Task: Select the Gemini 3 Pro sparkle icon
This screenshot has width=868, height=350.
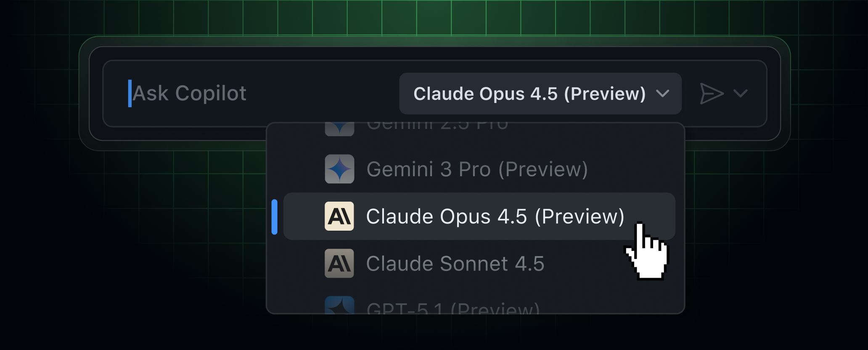Action: click(x=339, y=169)
